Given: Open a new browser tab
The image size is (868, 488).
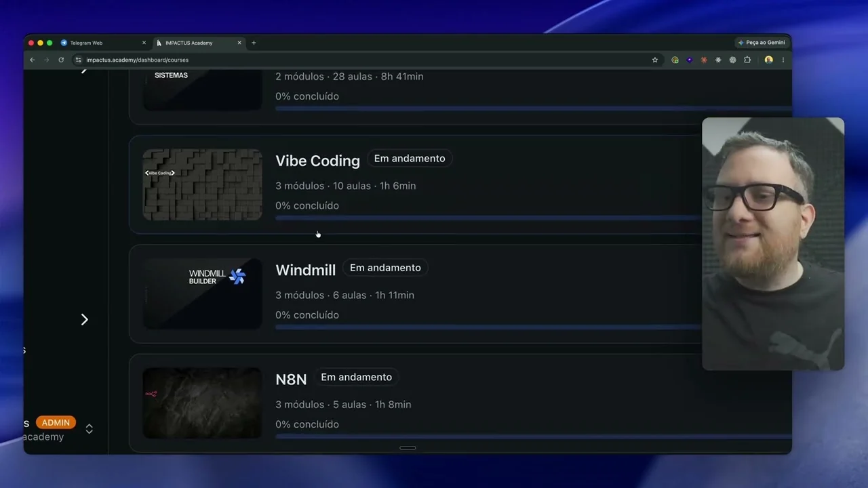Looking at the screenshot, I should tap(254, 43).
